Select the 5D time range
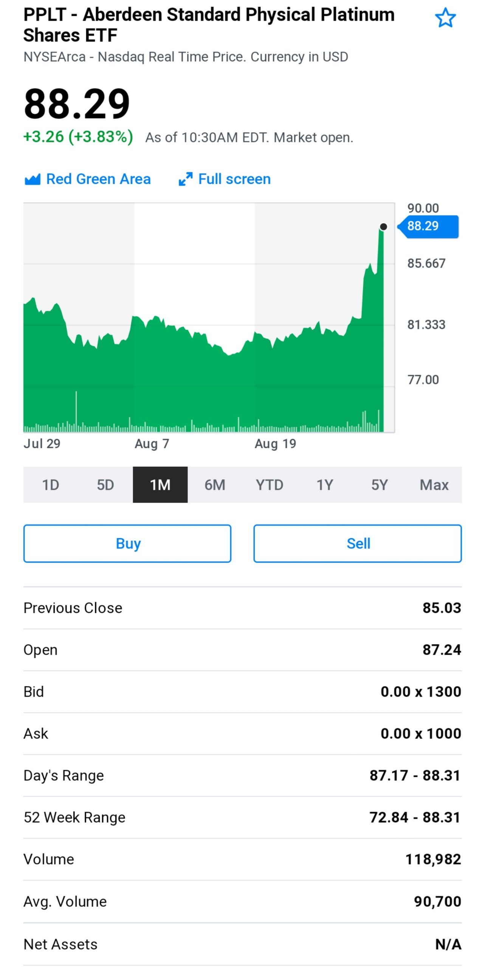Image resolution: width=484 pixels, height=980 pixels. [105, 485]
